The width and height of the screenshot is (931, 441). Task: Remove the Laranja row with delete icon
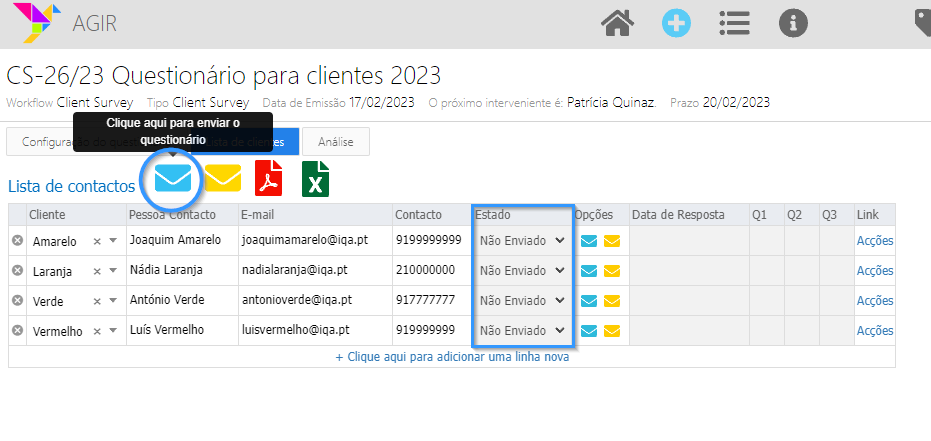click(x=18, y=270)
